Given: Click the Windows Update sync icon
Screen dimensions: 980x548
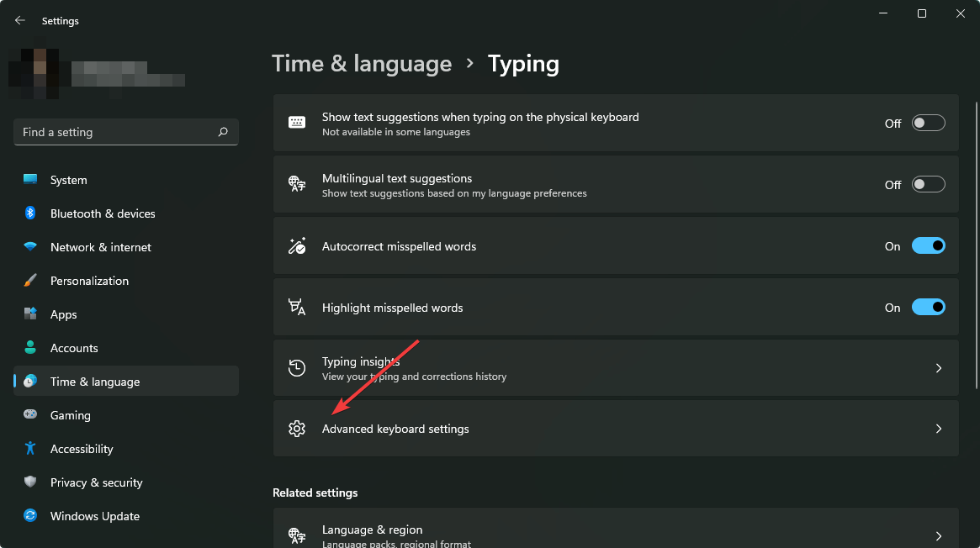Looking at the screenshot, I should point(30,515).
